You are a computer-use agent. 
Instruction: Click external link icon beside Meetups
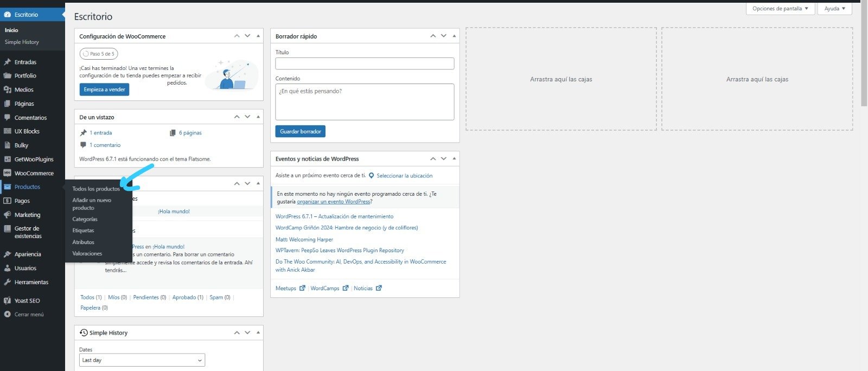point(302,288)
